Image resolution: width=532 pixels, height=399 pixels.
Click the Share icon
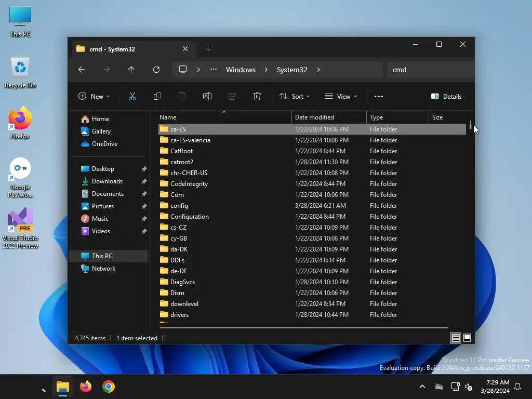(x=232, y=96)
